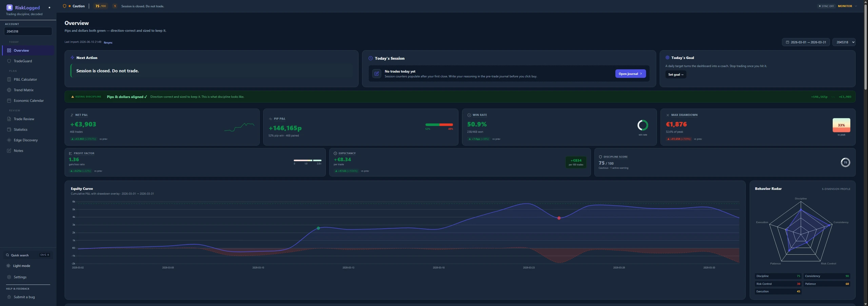Click the Submit a bug icon
Screen dimensions: 868x306
tap(9, 297)
